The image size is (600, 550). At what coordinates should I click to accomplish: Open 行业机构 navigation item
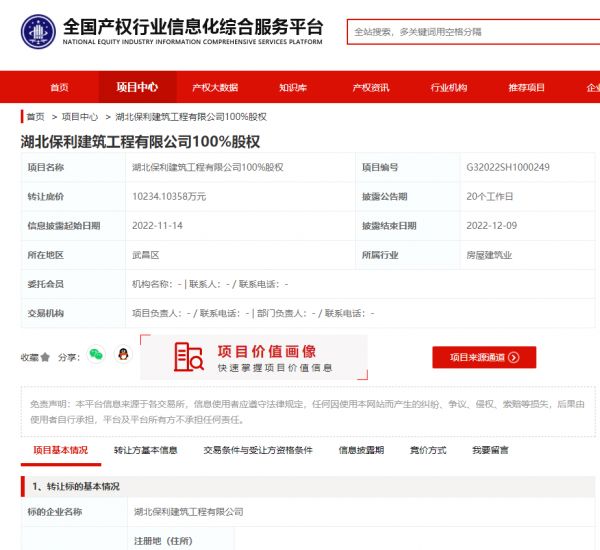point(449,88)
